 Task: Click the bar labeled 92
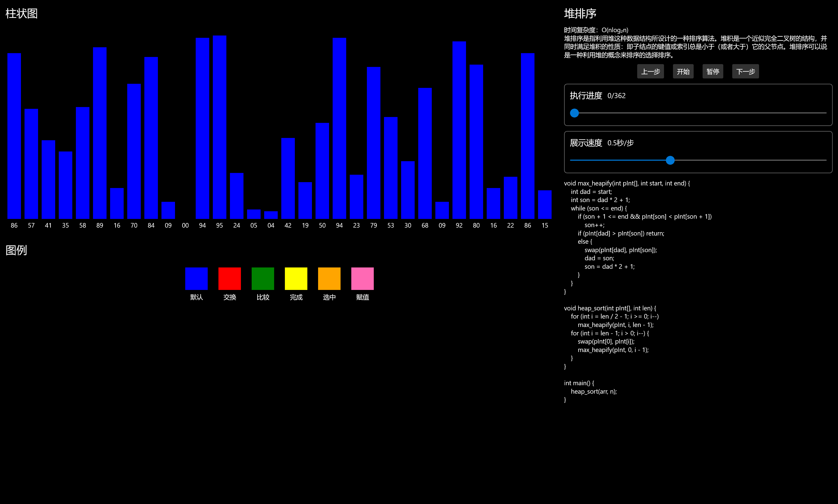click(x=459, y=130)
